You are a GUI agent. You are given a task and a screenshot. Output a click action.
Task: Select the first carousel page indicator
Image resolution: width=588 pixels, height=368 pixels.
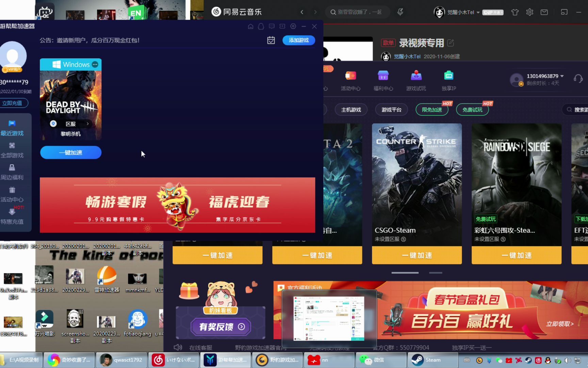pyautogui.click(x=405, y=273)
